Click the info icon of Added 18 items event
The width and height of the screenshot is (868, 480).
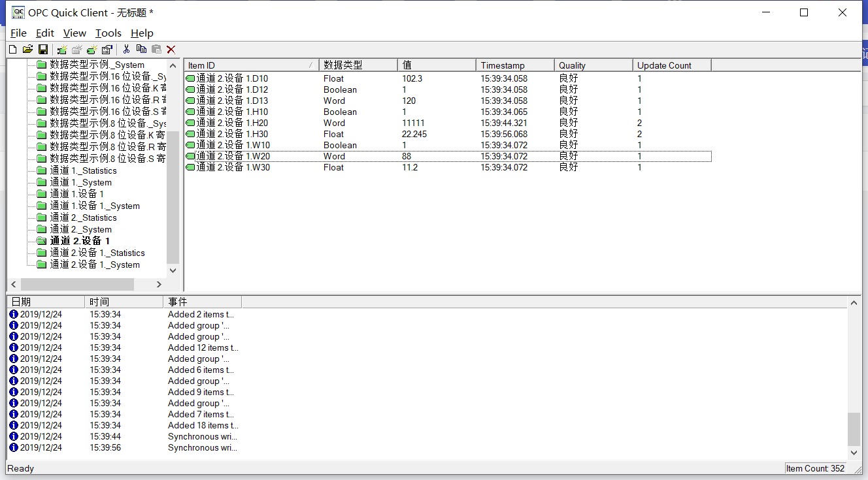tap(14, 426)
